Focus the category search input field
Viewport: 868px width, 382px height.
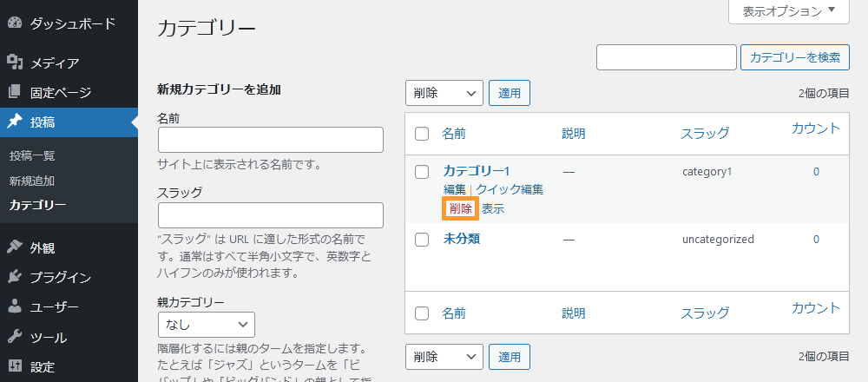tap(667, 57)
